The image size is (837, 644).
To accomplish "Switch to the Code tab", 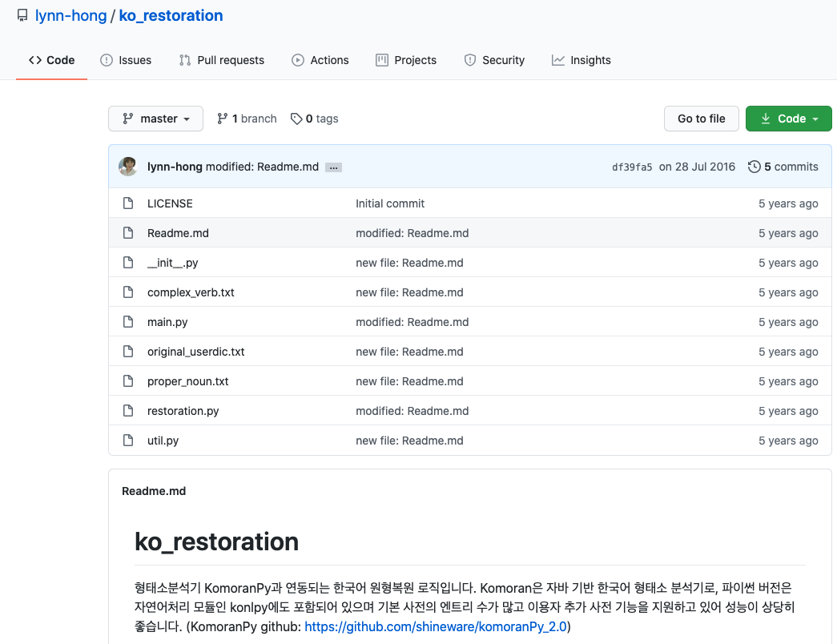I will [52, 60].
